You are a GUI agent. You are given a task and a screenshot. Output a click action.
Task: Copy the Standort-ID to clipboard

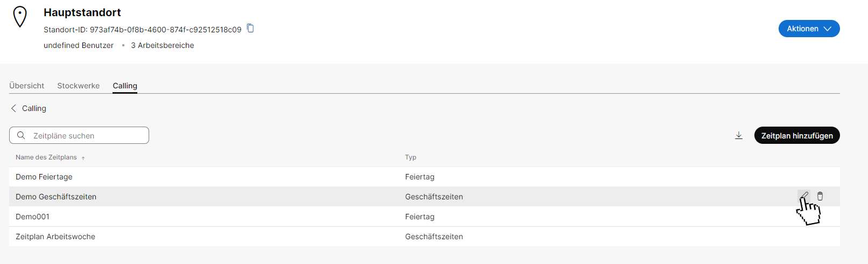pos(250,29)
